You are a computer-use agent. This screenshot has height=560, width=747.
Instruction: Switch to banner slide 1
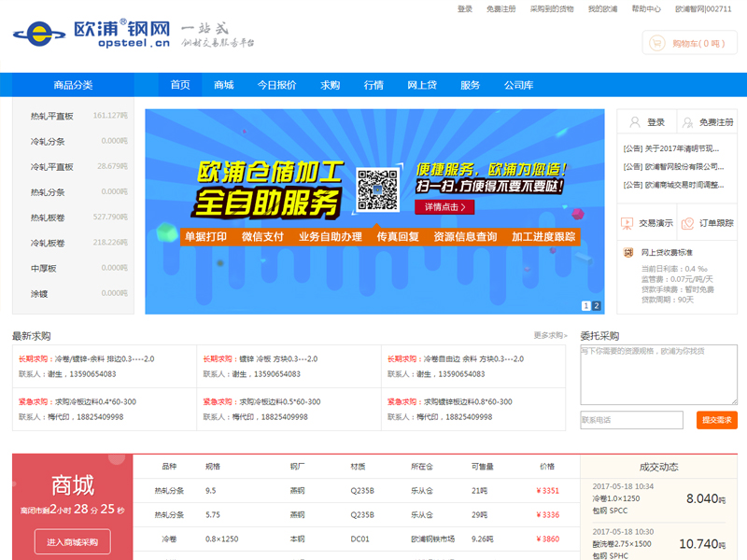586,306
